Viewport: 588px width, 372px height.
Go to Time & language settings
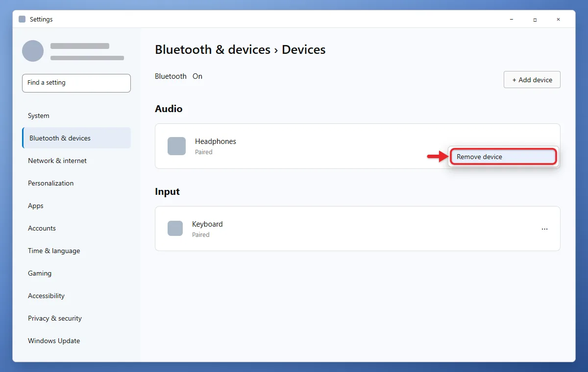click(76, 251)
